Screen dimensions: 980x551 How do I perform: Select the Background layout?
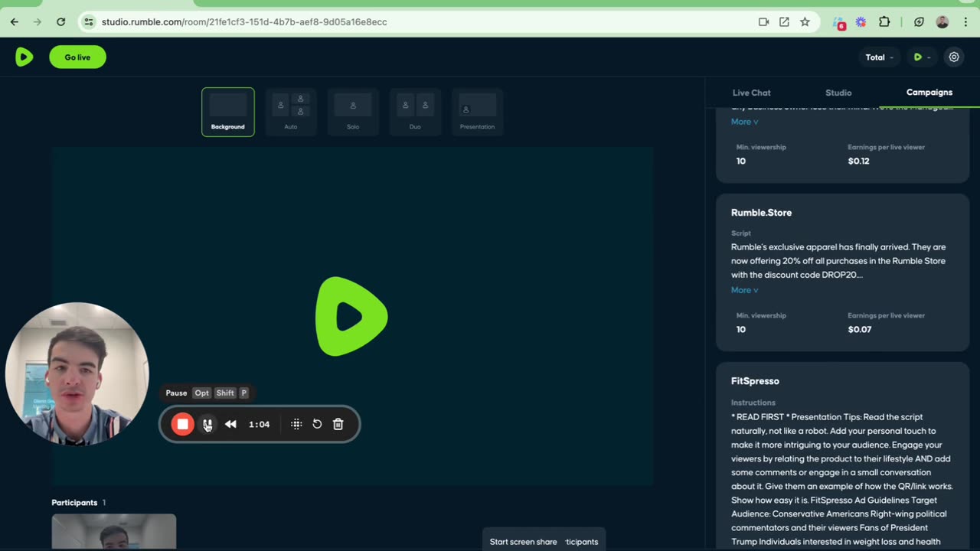click(228, 112)
